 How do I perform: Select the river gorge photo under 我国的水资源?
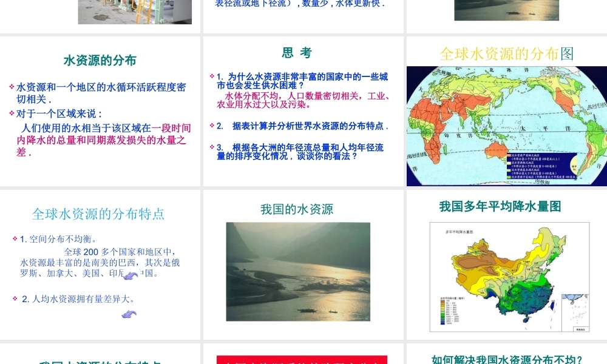[x=298, y=272]
